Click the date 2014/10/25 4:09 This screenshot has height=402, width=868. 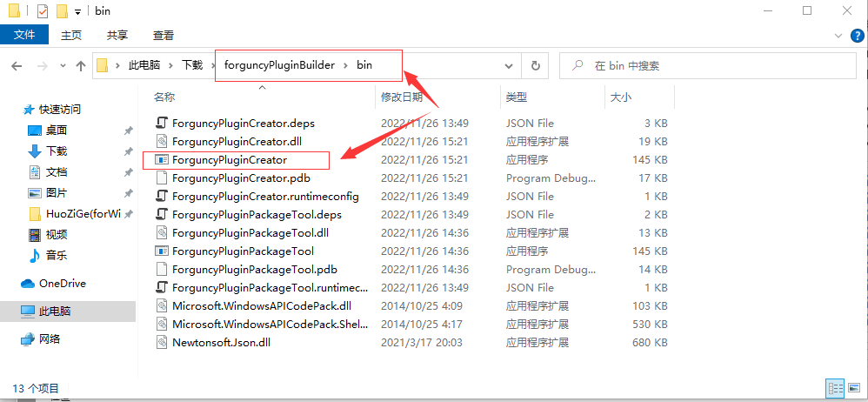pos(421,305)
